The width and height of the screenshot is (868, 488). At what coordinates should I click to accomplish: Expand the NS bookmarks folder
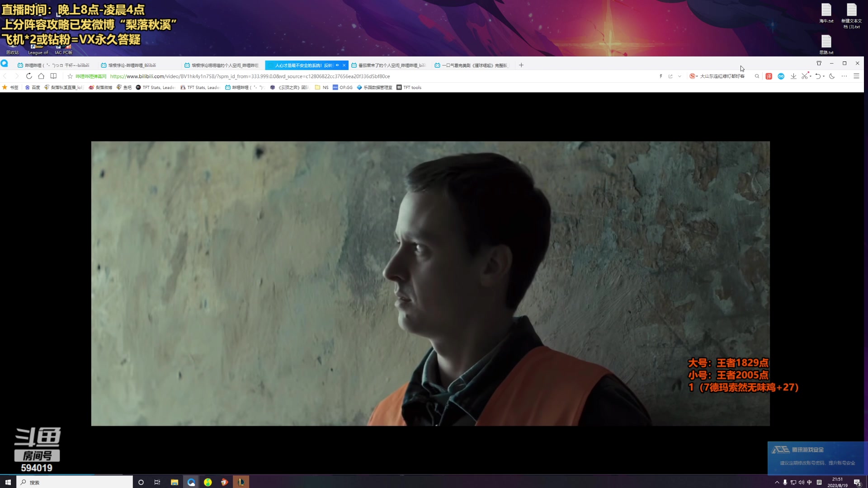point(321,87)
